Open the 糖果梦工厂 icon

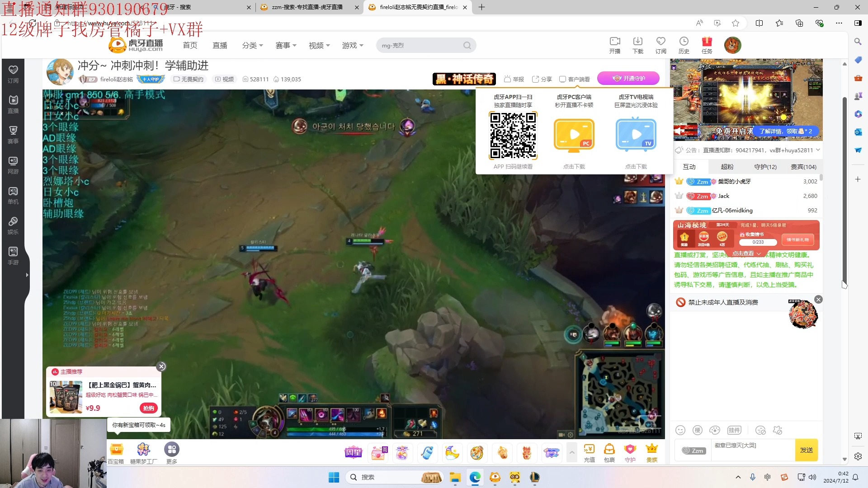pos(143,452)
